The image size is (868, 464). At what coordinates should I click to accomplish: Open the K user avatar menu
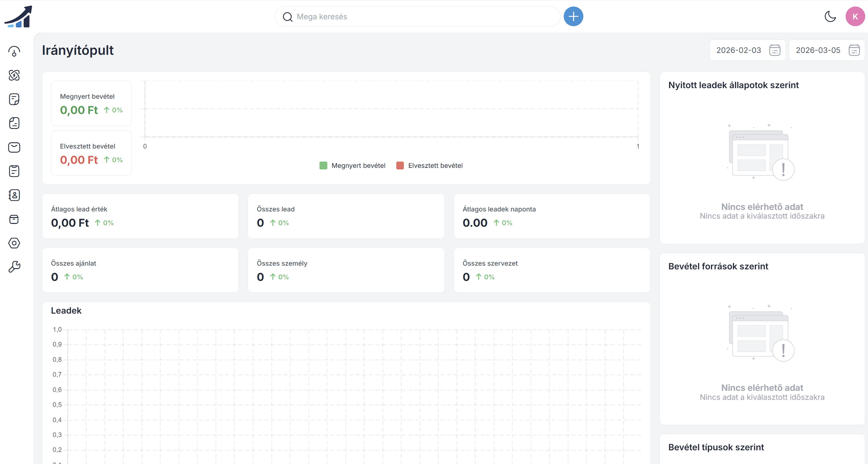click(x=855, y=16)
